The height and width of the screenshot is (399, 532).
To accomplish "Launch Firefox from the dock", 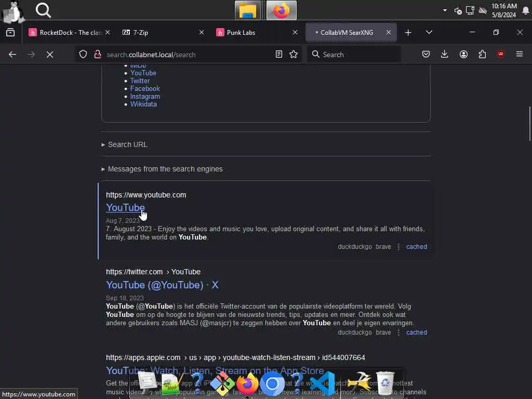I will [x=247, y=384].
